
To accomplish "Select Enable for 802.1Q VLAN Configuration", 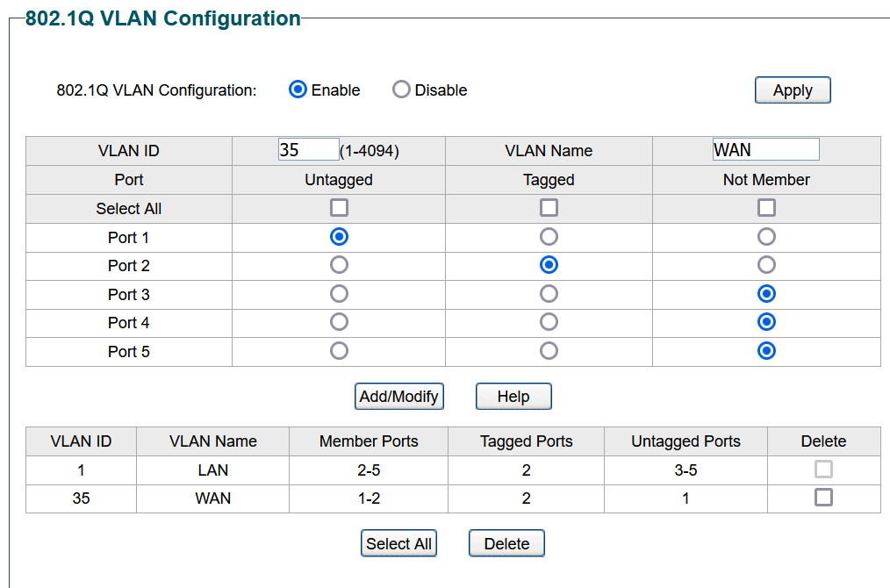I will pos(298,90).
